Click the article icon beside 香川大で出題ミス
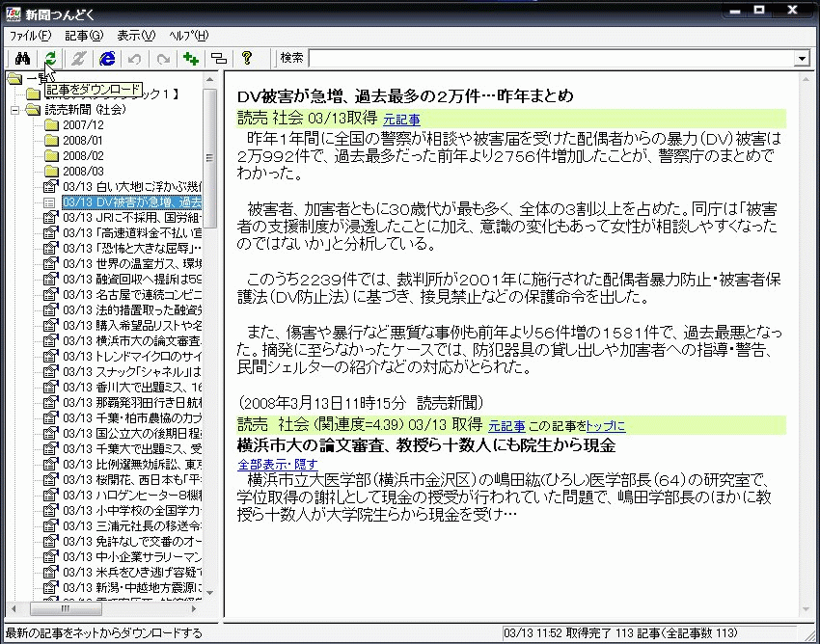This screenshot has height=644, width=820. tap(51, 387)
